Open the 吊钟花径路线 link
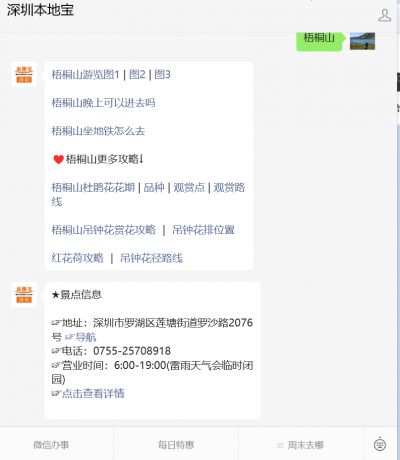The height and width of the screenshot is (460, 400). (x=151, y=258)
